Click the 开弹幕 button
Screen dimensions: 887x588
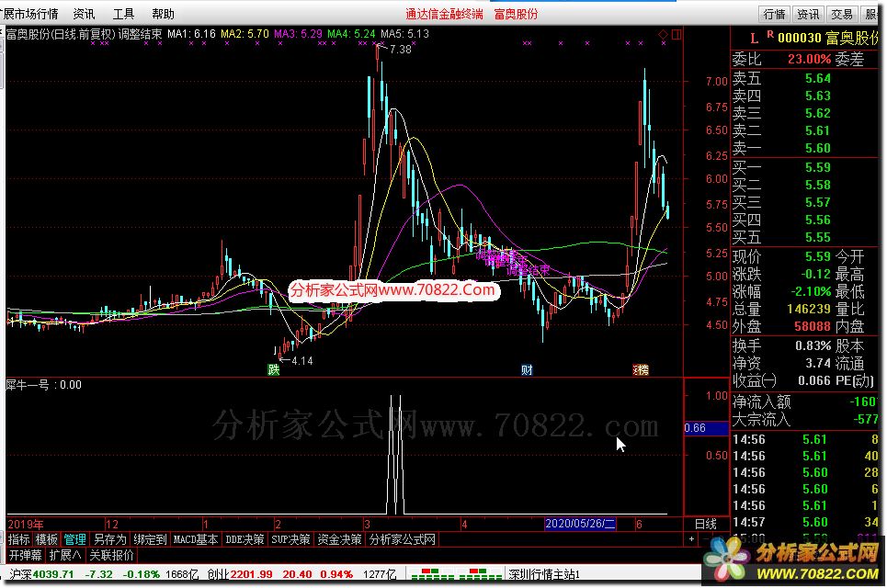tap(25, 555)
